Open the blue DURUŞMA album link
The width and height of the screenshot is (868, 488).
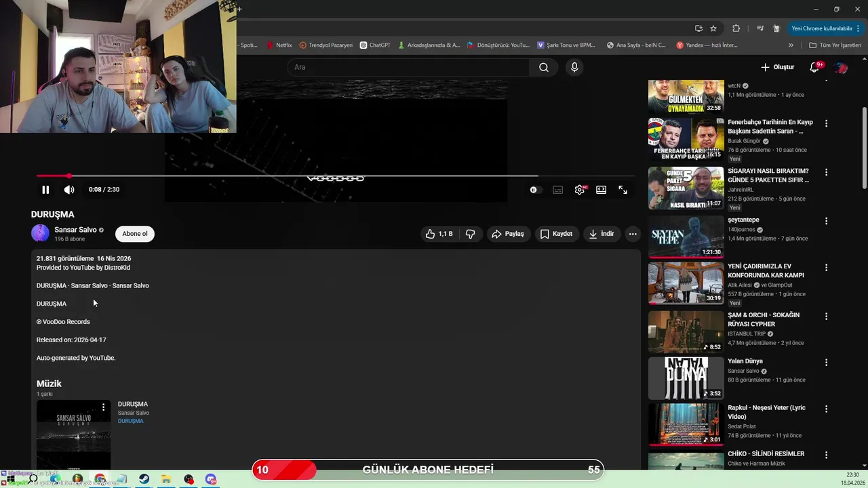(130, 421)
